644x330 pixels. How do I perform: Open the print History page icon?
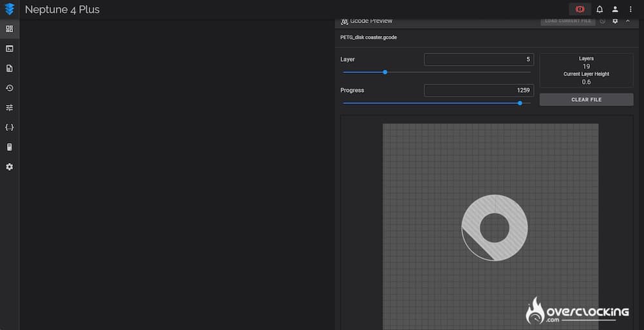[x=9, y=88]
